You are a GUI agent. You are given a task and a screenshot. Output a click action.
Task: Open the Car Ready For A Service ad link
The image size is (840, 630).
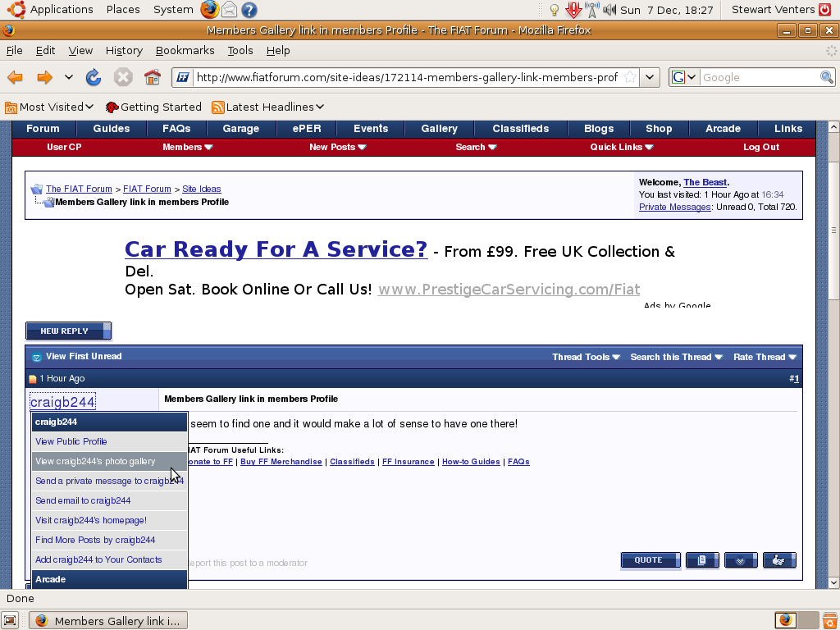pos(276,249)
